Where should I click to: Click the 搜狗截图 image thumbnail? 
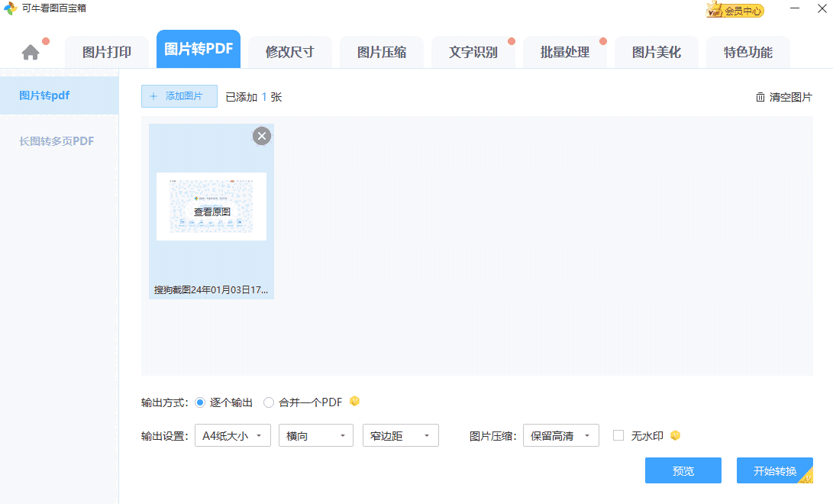click(211, 206)
